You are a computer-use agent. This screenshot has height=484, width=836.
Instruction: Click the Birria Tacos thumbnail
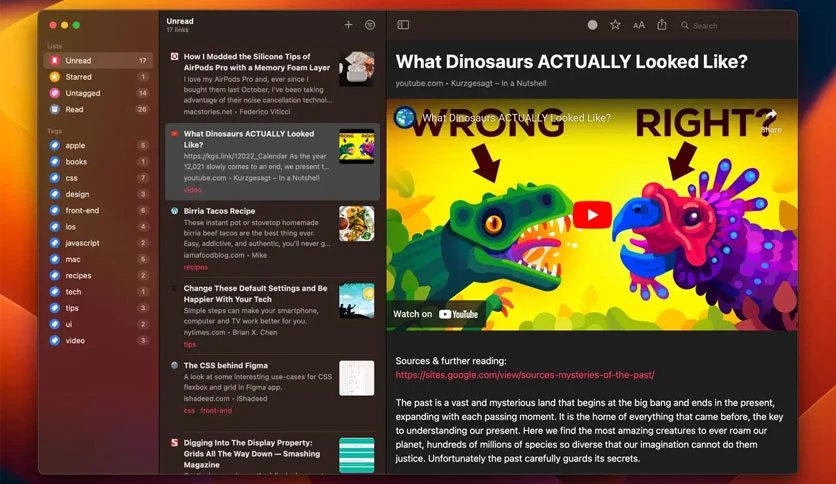[x=357, y=224]
